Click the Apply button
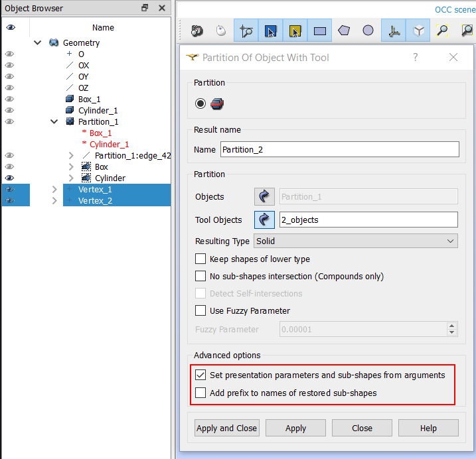This screenshot has height=459, width=476. click(295, 428)
